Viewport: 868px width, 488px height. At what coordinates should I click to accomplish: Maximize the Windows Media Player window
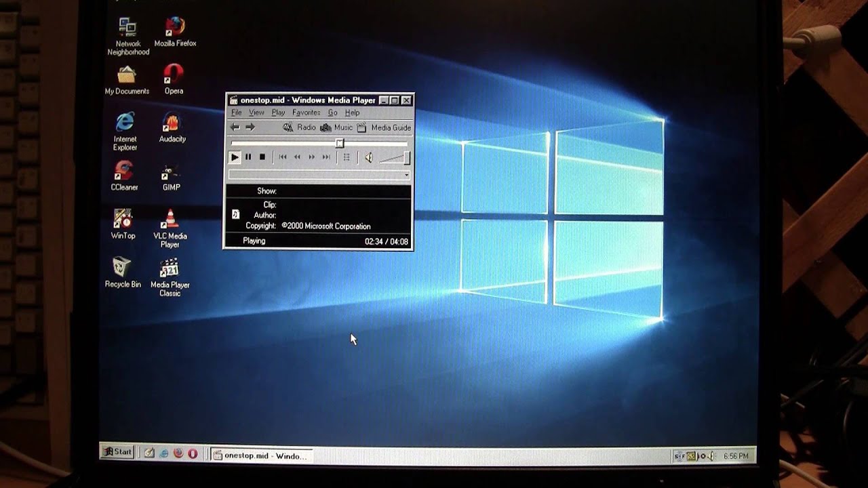(x=394, y=100)
